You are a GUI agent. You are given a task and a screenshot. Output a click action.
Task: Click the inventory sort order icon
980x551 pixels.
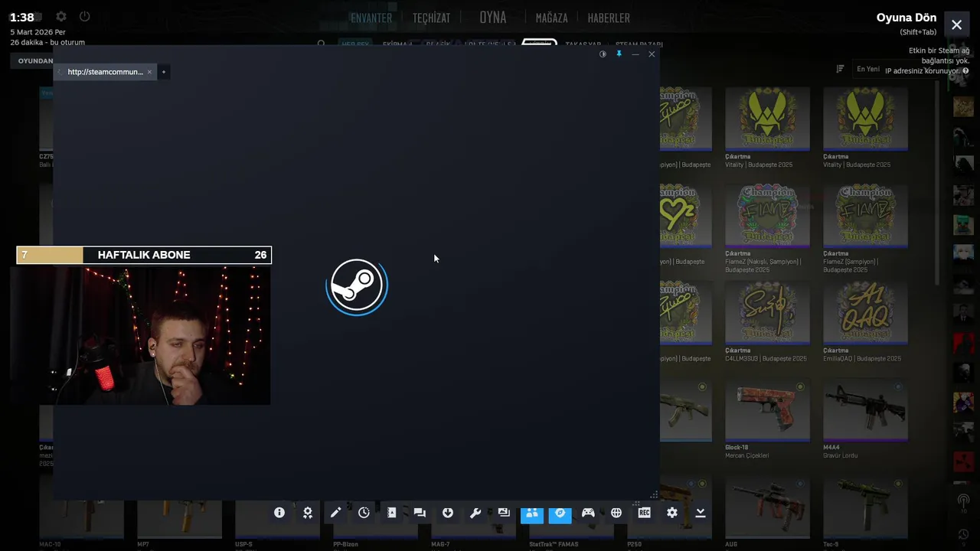click(840, 69)
